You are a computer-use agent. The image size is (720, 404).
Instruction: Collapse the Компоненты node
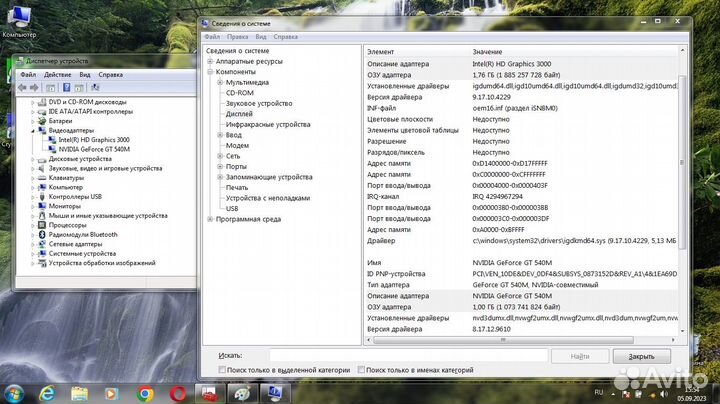pyautogui.click(x=210, y=72)
